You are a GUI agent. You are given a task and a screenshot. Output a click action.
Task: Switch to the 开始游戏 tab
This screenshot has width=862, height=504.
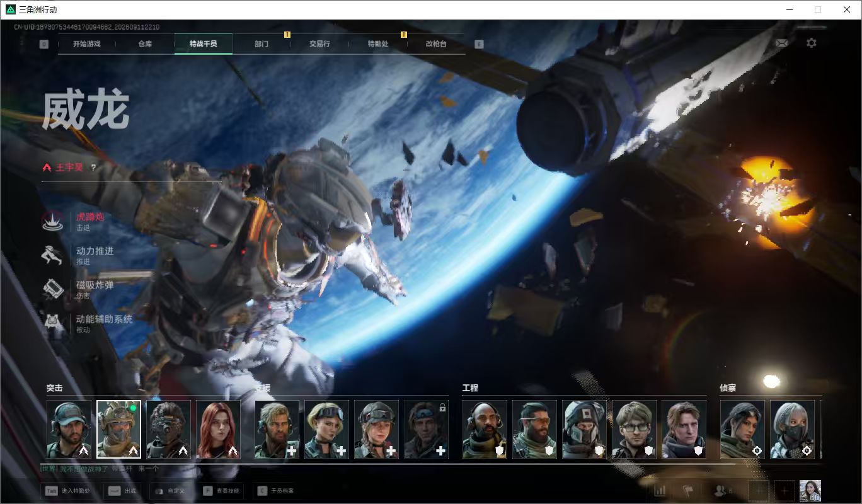(86, 44)
